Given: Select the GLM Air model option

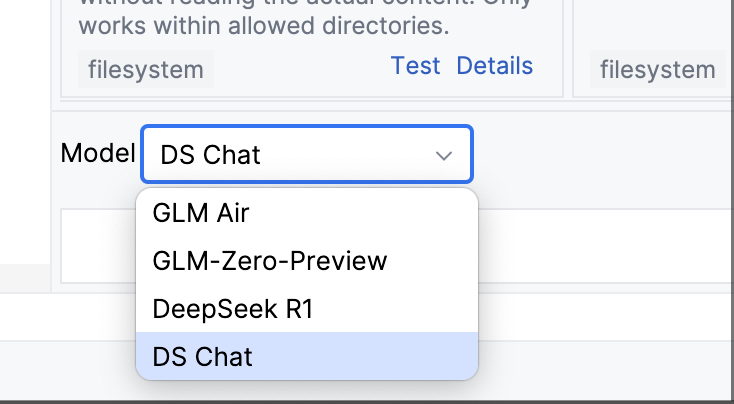Looking at the screenshot, I should [307, 213].
